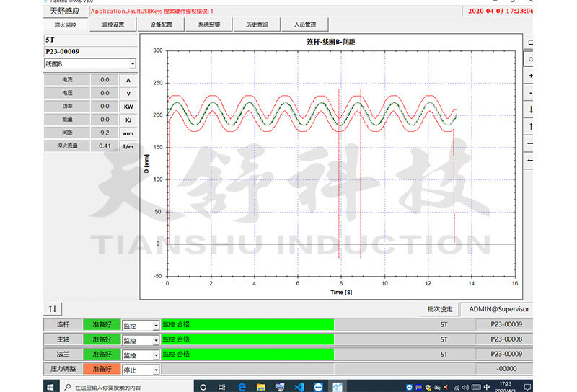Open Cortana circle in taskbar
Screen dimensions: 577x392
pyautogui.click(x=203, y=387)
